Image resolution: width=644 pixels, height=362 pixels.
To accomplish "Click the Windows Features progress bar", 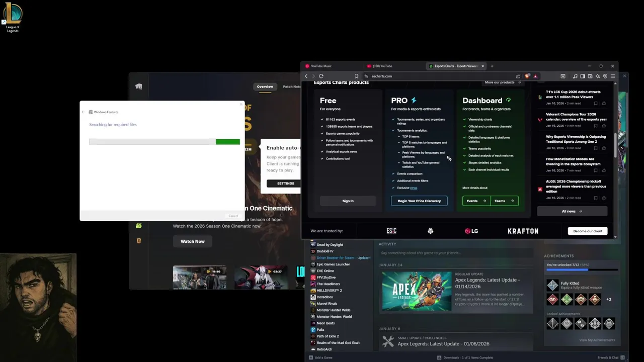I will (x=165, y=142).
